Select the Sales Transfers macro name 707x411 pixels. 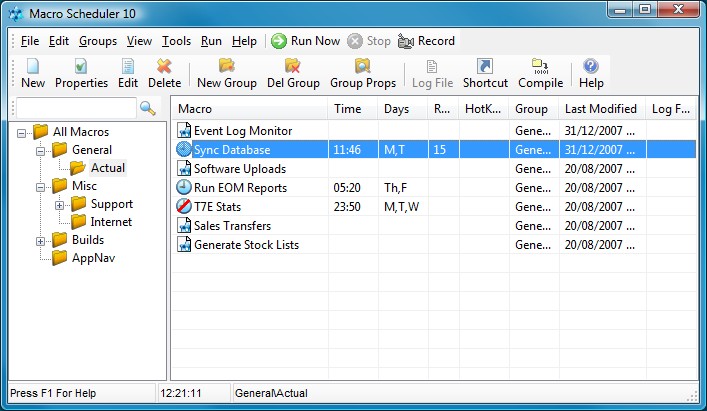[232, 225]
